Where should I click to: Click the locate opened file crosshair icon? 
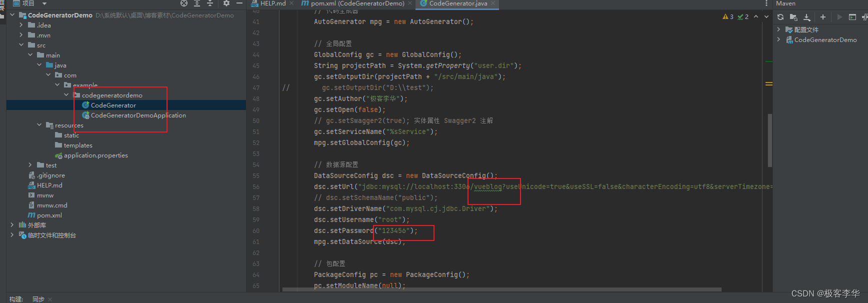[184, 3]
